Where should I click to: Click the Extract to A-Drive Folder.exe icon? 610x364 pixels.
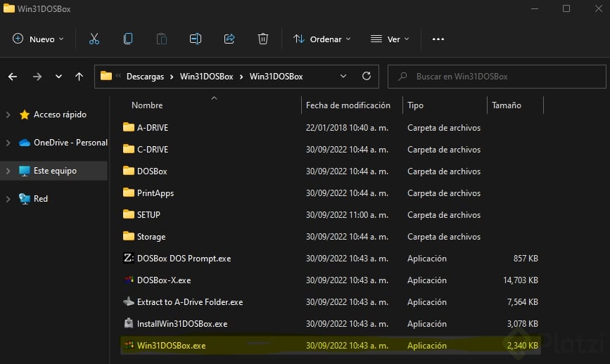[x=128, y=301]
